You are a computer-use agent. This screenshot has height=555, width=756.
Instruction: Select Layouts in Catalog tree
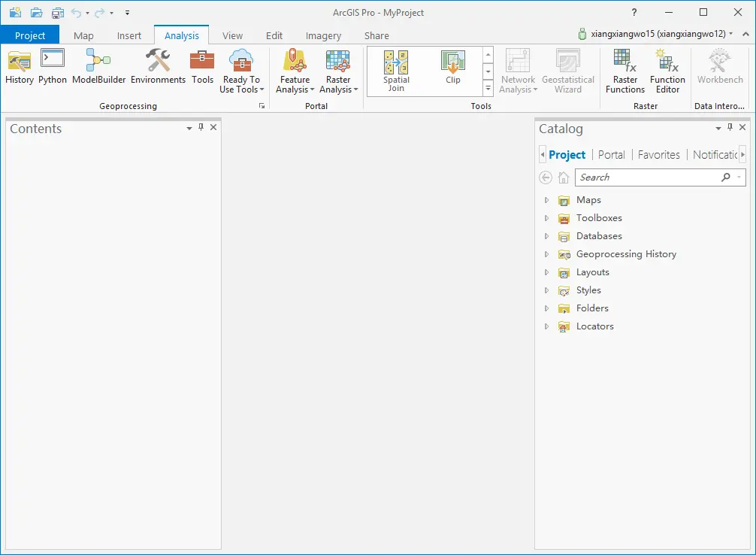tap(593, 272)
